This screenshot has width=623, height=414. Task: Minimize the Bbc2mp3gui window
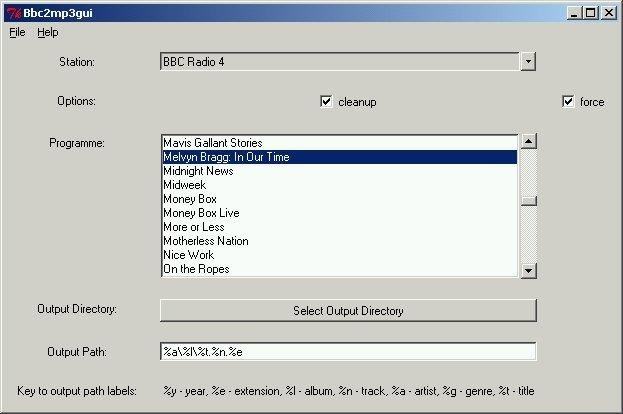coord(574,13)
